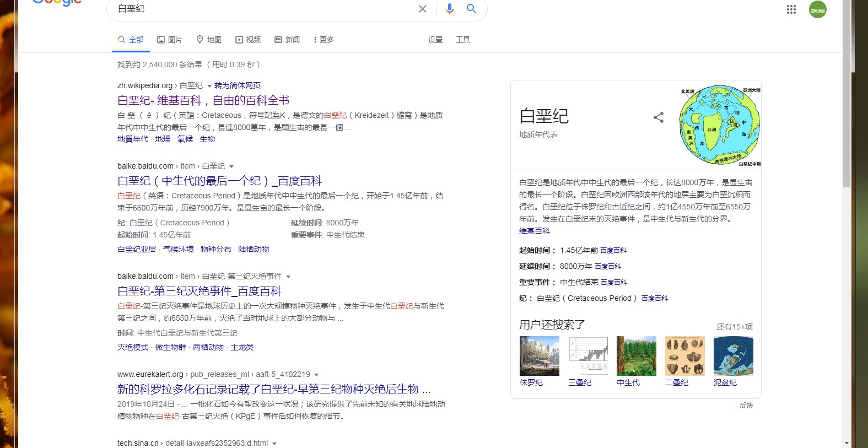Open 百度百科 source beside 纪: 白垩纪
Viewport: 868px width, 448px height.
point(655,298)
